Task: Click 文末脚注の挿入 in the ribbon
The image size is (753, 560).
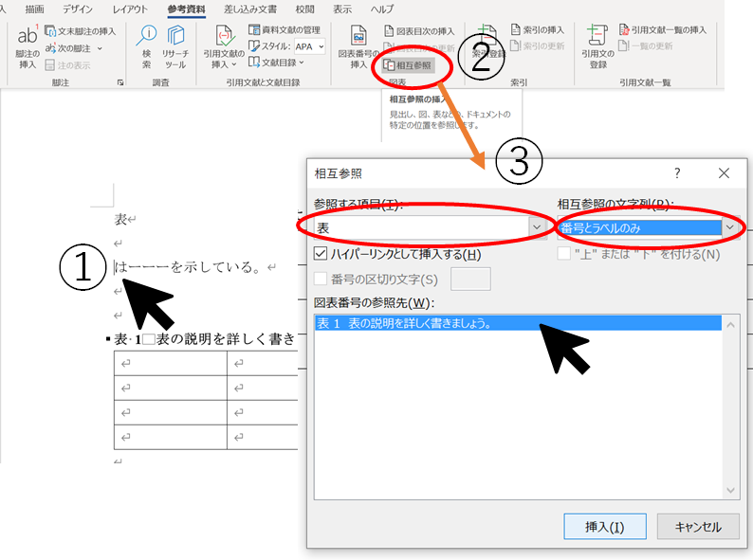Action: coord(81,31)
